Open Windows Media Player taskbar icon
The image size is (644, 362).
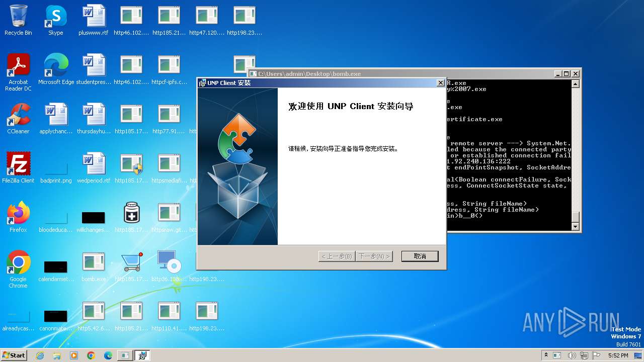(74, 355)
